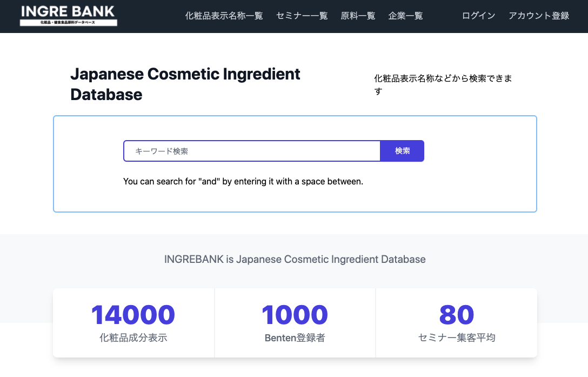Focus the キーワード検索 input field
This screenshot has height=377, width=588.
pos(252,151)
